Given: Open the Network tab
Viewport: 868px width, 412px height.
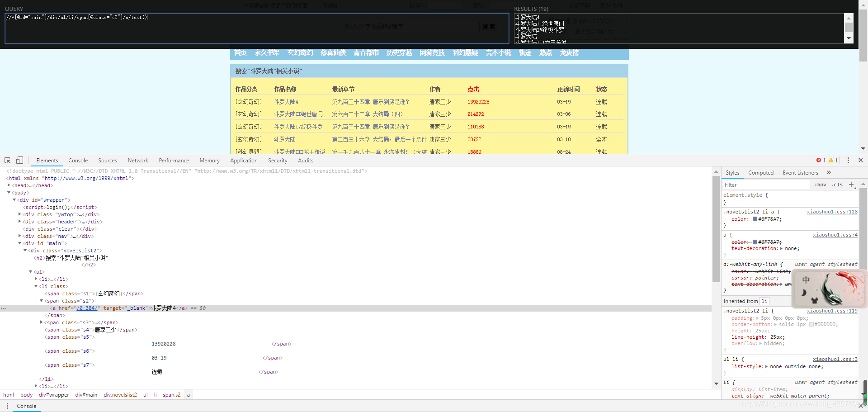Looking at the screenshot, I should pos(138,161).
